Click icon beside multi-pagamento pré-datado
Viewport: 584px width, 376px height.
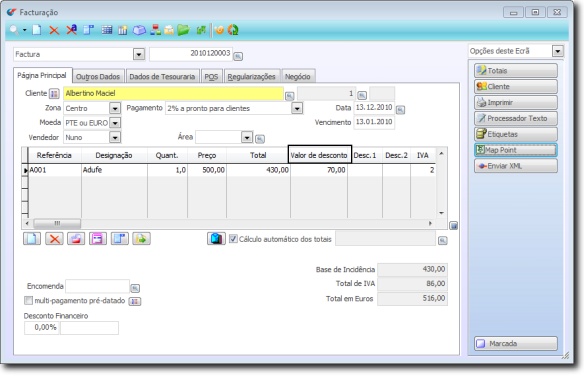(x=135, y=301)
